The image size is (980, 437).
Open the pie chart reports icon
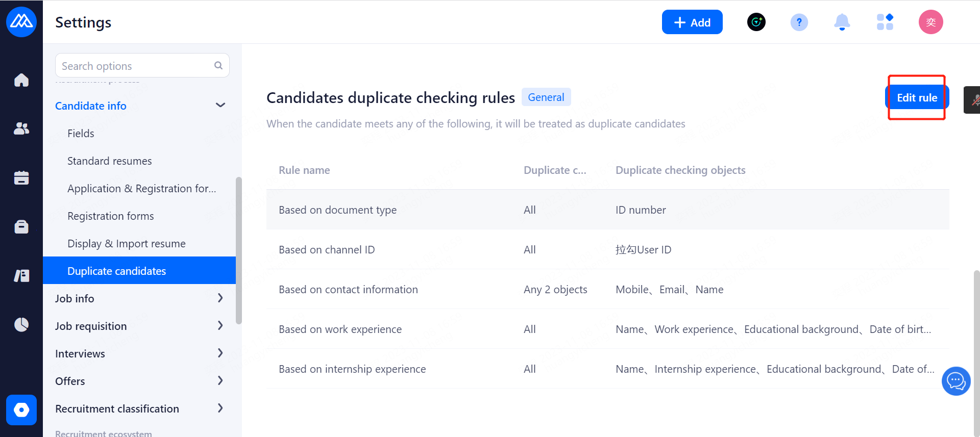click(x=21, y=324)
